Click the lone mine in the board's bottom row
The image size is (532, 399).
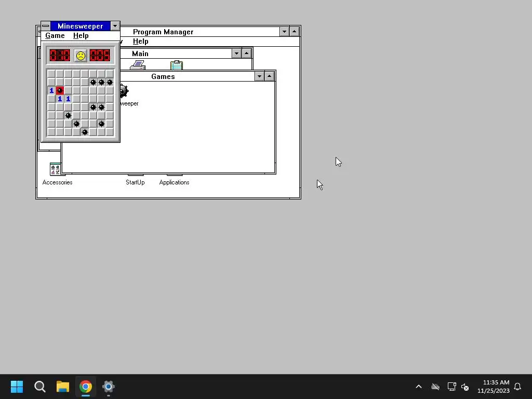click(85, 132)
